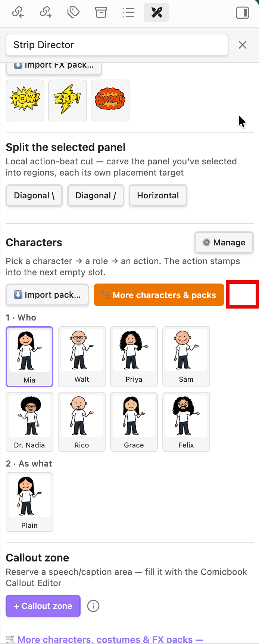Click the Callout zone info icon
Image resolution: width=259 pixels, height=644 pixels.
(93, 606)
